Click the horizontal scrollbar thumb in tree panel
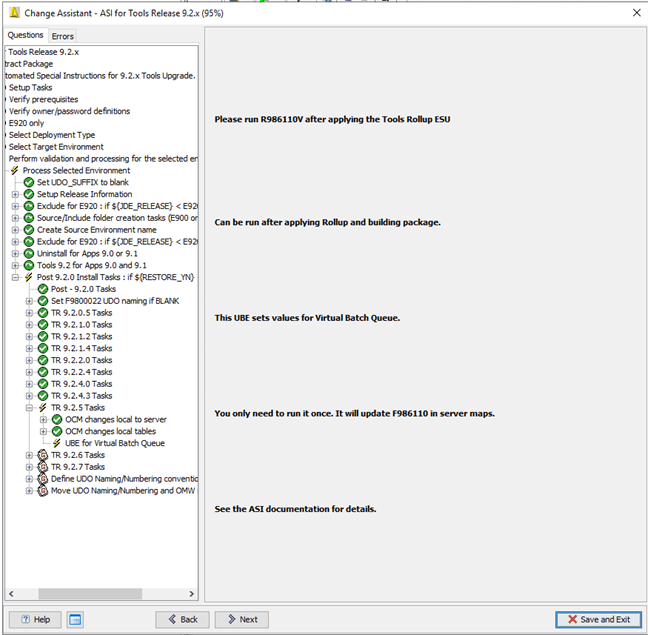 pos(90,594)
